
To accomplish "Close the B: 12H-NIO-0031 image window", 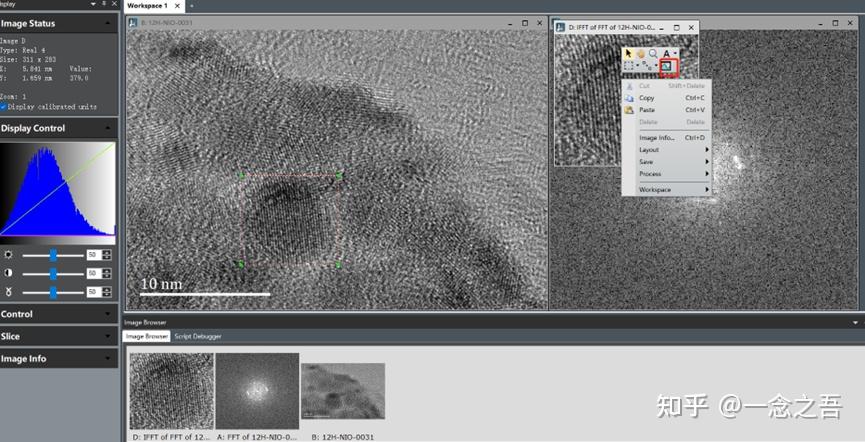I will 540,23.
